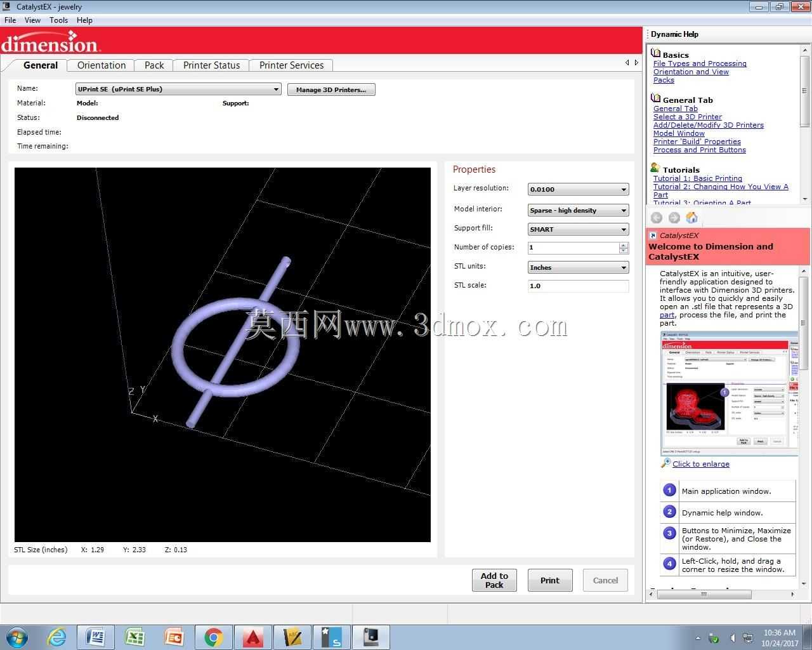Click the magnifier icon beside Click to enlarge
This screenshot has height=650, width=812.
pos(665,463)
